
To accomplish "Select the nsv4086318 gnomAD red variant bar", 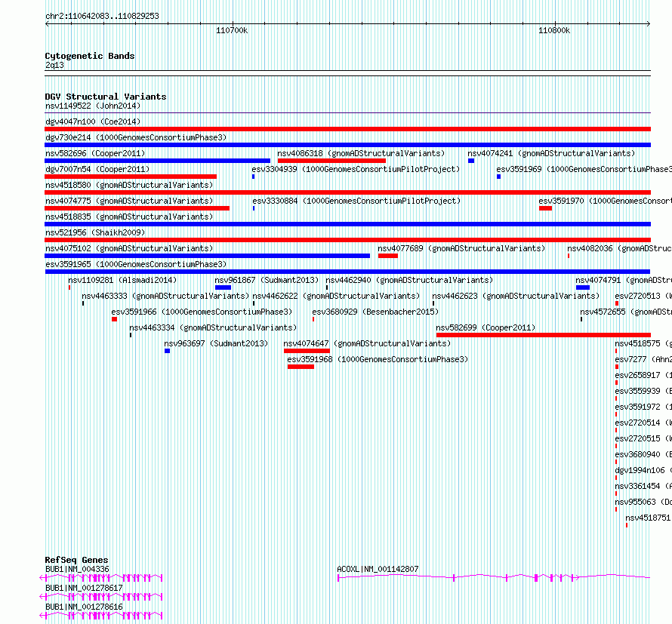I will pos(331,161).
